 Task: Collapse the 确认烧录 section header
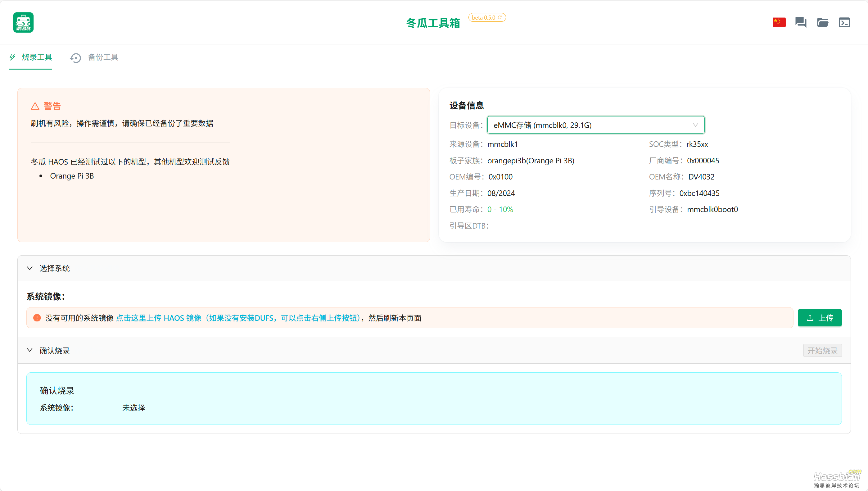[x=434, y=350]
